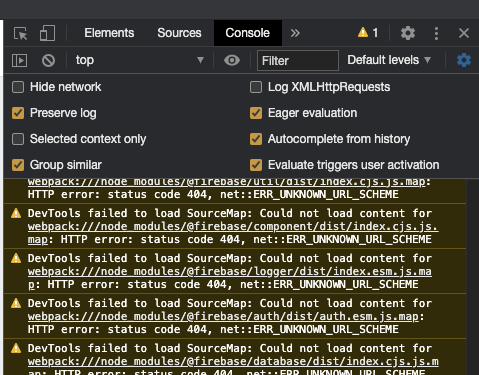
Task: Open DevTools settings gear
Action: click(408, 33)
